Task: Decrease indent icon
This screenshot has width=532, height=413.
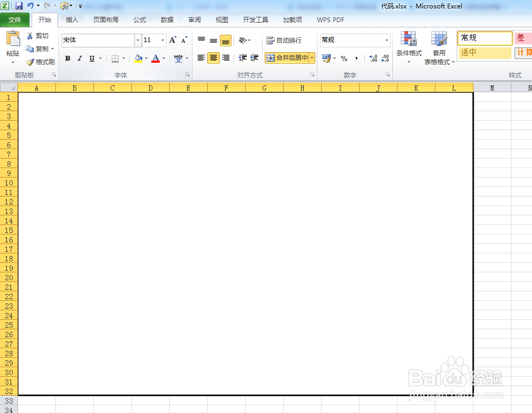Action: (x=242, y=58)
